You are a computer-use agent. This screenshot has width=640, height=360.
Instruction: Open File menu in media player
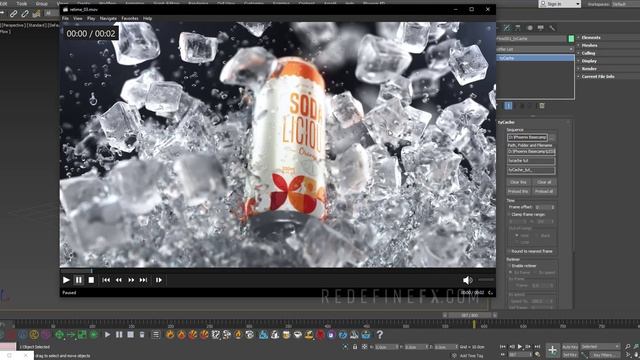(x=65, y=18)
